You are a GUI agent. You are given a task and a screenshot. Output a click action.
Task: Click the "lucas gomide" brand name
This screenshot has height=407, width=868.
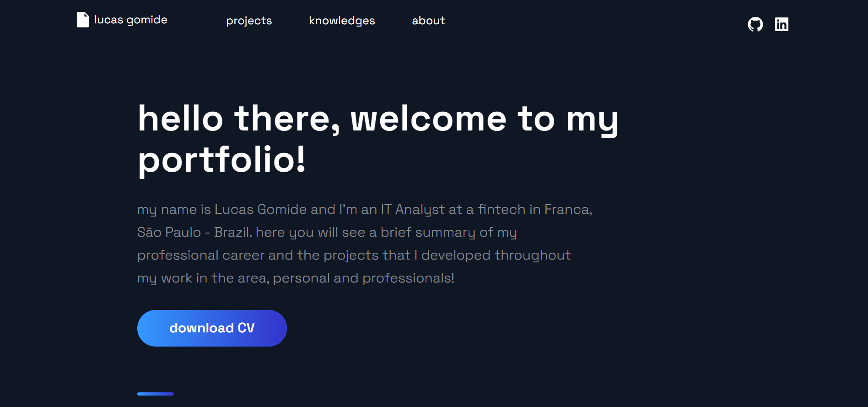click(131, 20)
